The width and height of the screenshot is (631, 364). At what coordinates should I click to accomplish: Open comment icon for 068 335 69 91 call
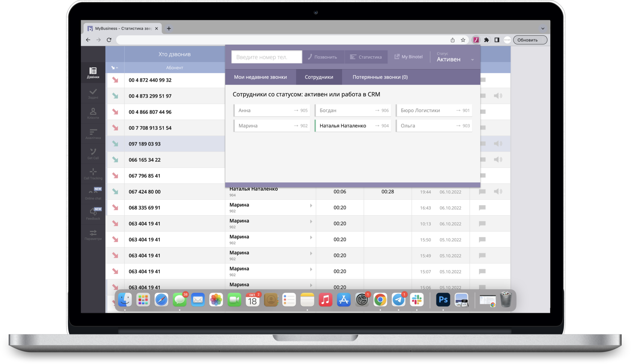click(482, 208)
